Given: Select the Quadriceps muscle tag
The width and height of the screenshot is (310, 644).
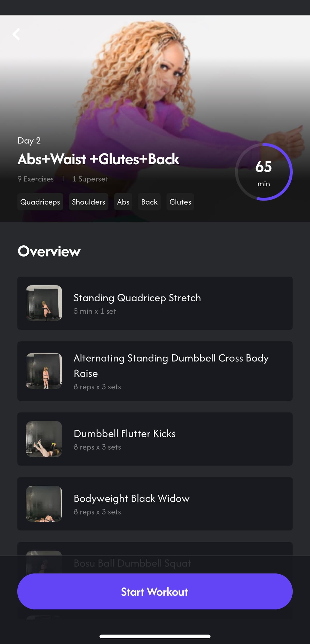Looking at the screenshot, I should pos(40,202).
